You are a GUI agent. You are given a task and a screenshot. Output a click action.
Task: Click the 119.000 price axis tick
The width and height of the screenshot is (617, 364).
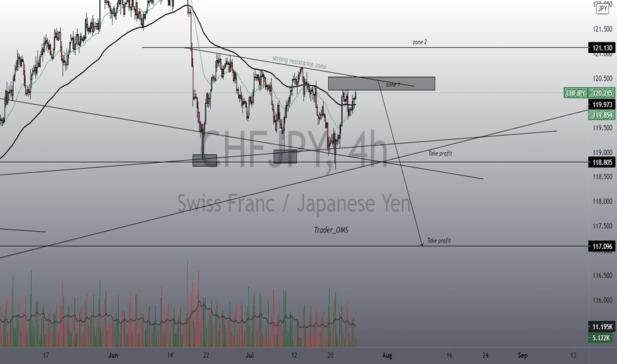(x=602, y=152)
